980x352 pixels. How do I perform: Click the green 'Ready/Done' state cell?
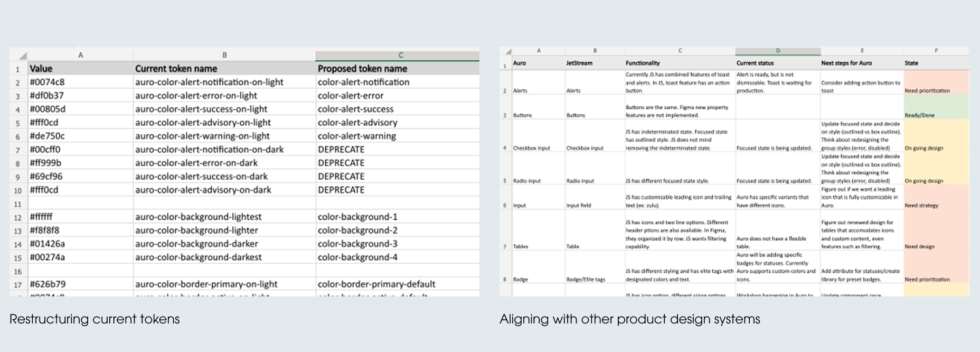pos(936,107)
